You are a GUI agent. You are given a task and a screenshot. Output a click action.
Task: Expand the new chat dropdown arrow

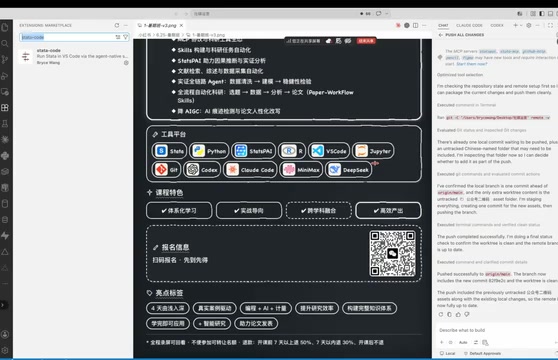click(x=521, y=25)
